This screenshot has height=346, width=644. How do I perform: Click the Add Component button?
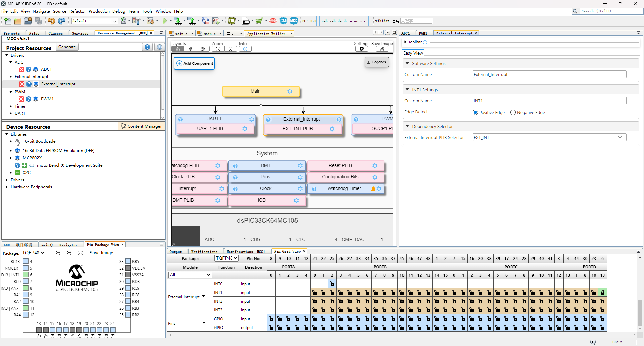point(194,63)
